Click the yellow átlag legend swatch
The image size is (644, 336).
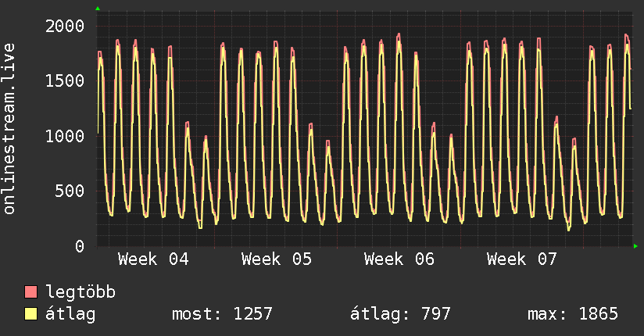[x=30, y=314]
